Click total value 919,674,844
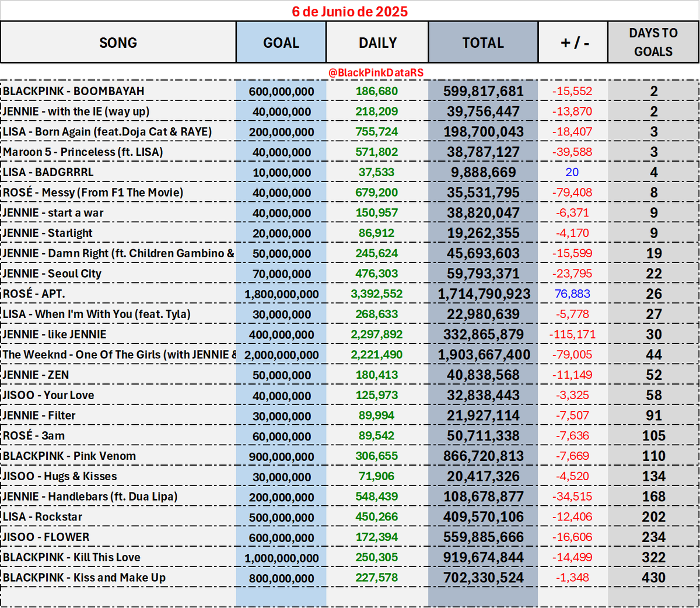 click(484, 557)
